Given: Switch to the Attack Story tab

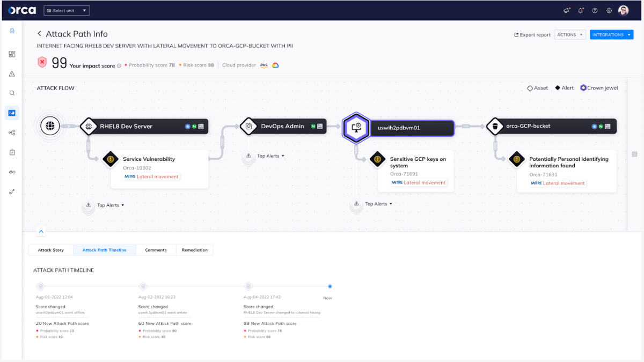Looking at the screenshot, I should tap(50, 250).
